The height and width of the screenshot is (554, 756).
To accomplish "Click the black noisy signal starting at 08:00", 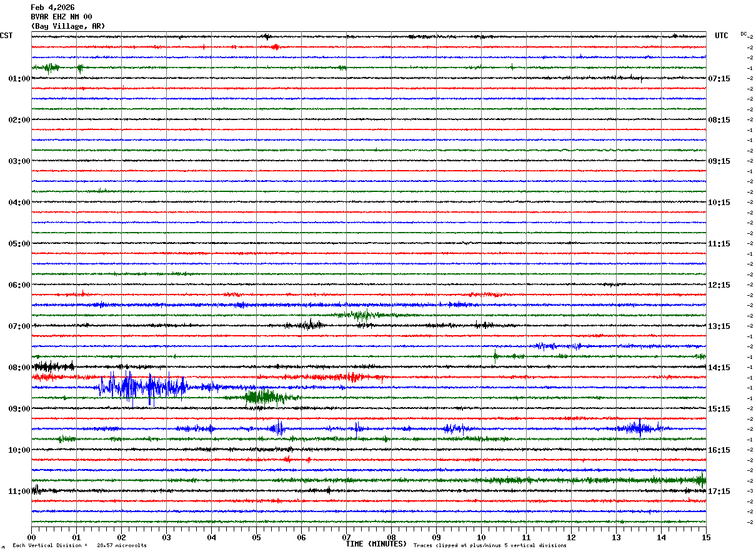I will (x=53, y=366).
